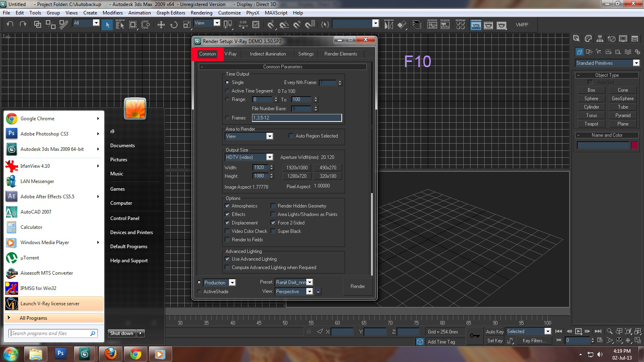Click the Zoom viewport magnifier icon
Image resolution: width=644 pixels, height=362 pixels.
point(610,331)
